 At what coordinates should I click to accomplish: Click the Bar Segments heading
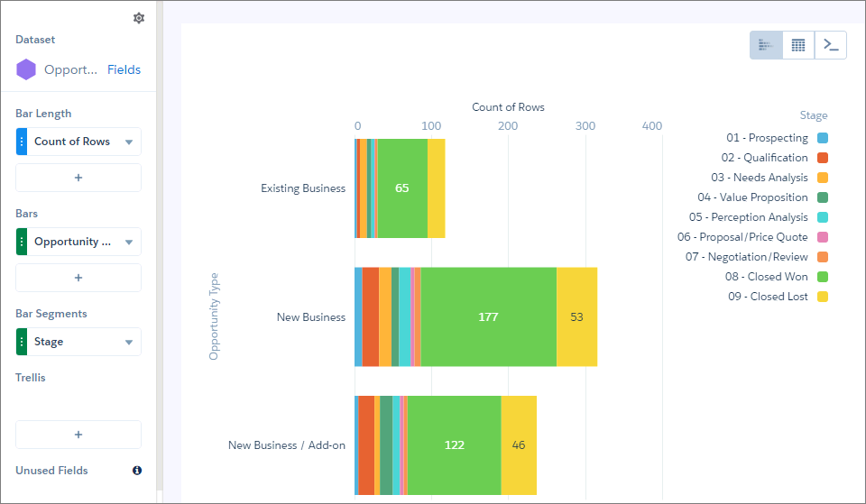[x=51, y=314]
